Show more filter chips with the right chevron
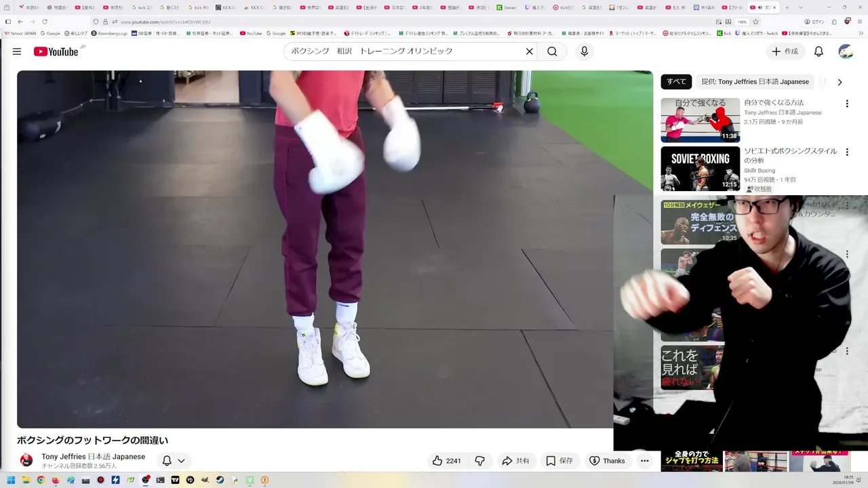 [x=840, y=82]
